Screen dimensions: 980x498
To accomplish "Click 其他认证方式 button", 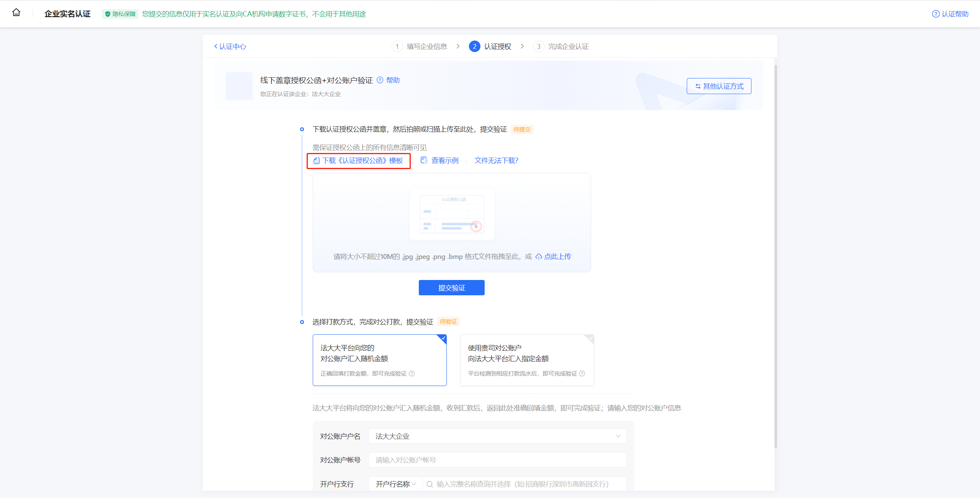I will click(719, 86).
